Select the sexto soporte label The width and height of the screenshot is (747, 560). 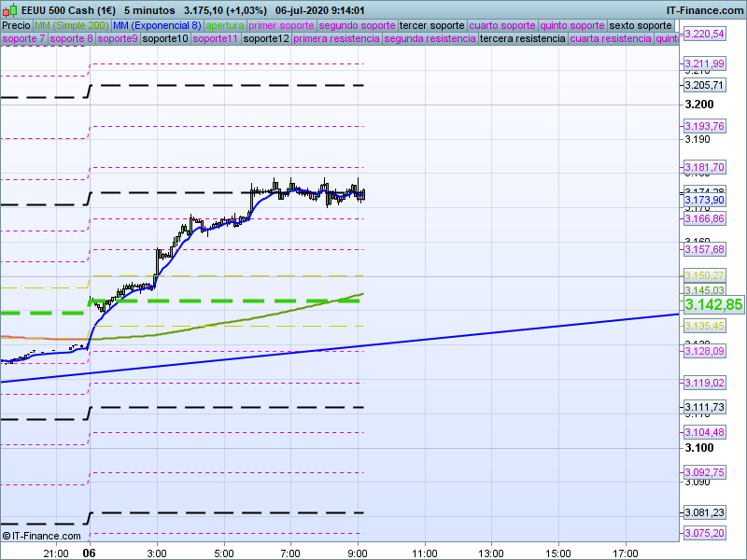point(641,26)
